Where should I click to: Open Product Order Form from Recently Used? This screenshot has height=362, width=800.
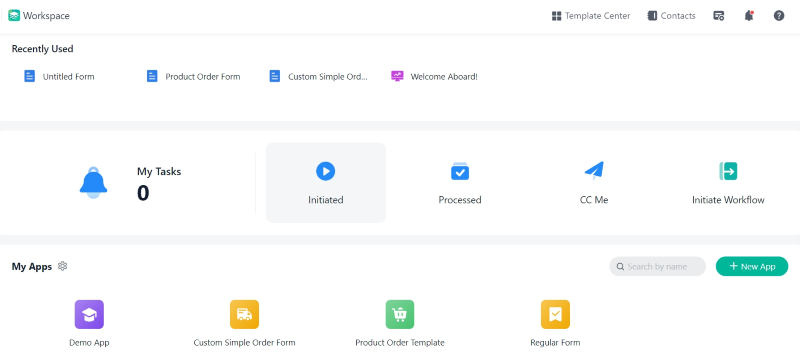tap(193, 76)
